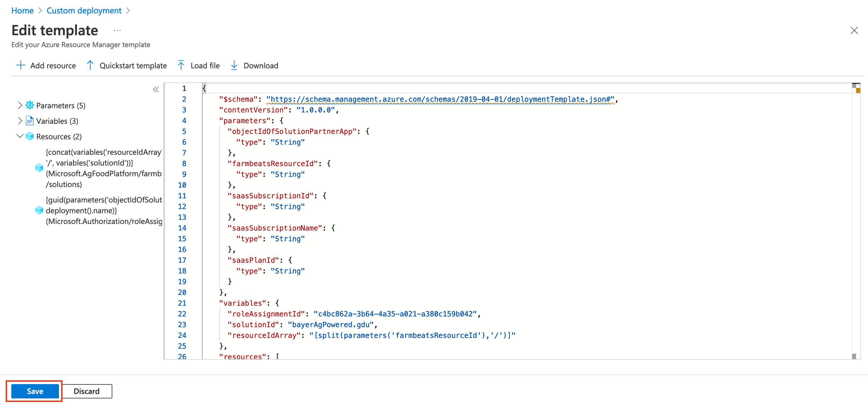Click the Parameters gear icon
Image resolution: width=868 pixels, height=405 pixels.
[30, 105]
